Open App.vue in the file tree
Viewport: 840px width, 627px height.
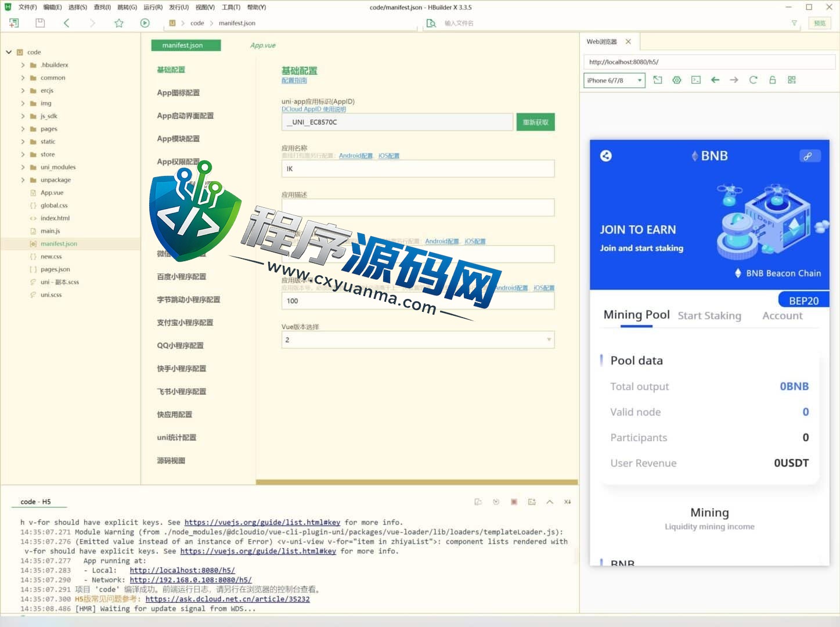(x=52, y=193)
